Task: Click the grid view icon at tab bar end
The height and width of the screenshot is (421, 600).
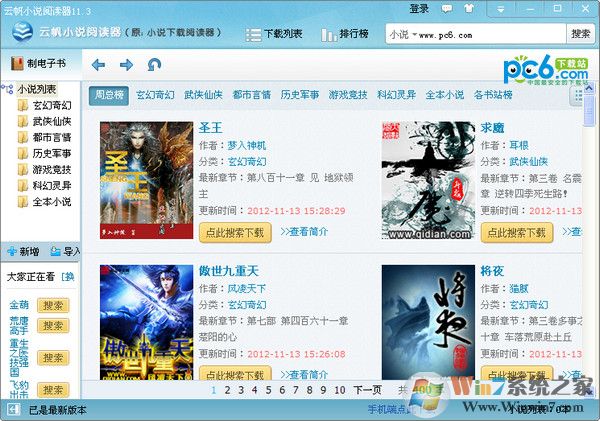Action: 577,96
